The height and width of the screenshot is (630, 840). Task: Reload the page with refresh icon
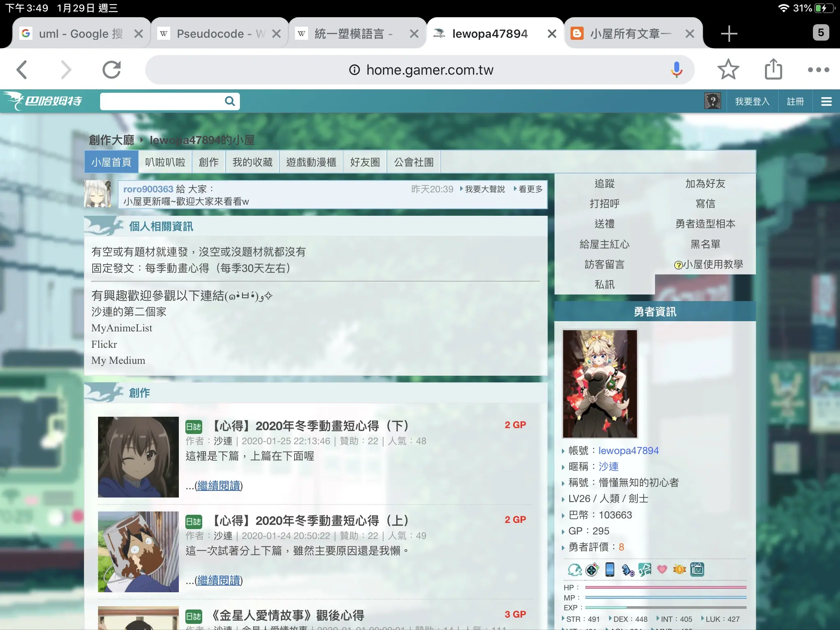[x=112, y=70]
